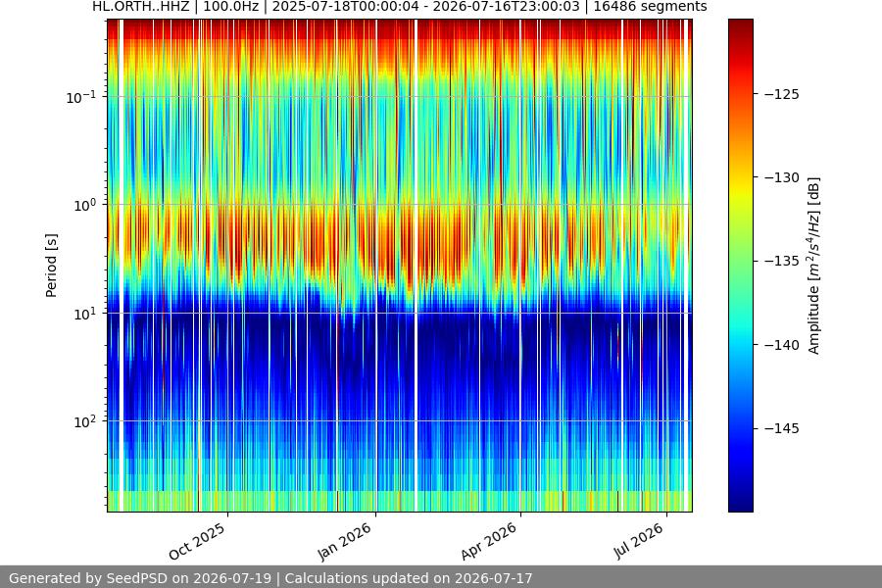Click the "16486 segments" text in title
Screen dimensions: 882x588
(651, 7)
